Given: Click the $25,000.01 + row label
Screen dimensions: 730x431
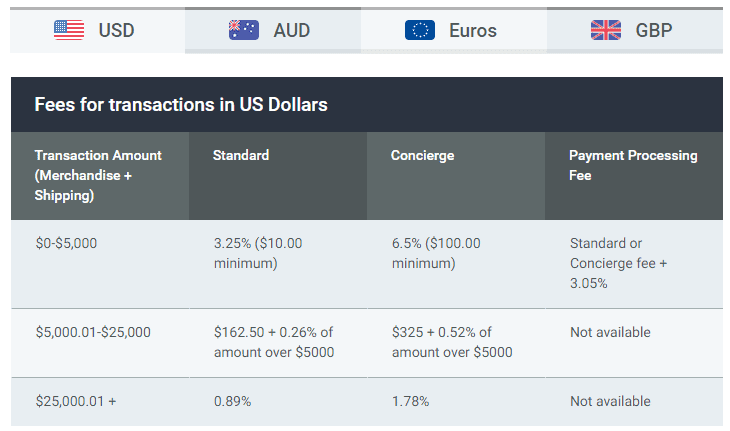Looking at the screenshot, I should click(76, 401).
